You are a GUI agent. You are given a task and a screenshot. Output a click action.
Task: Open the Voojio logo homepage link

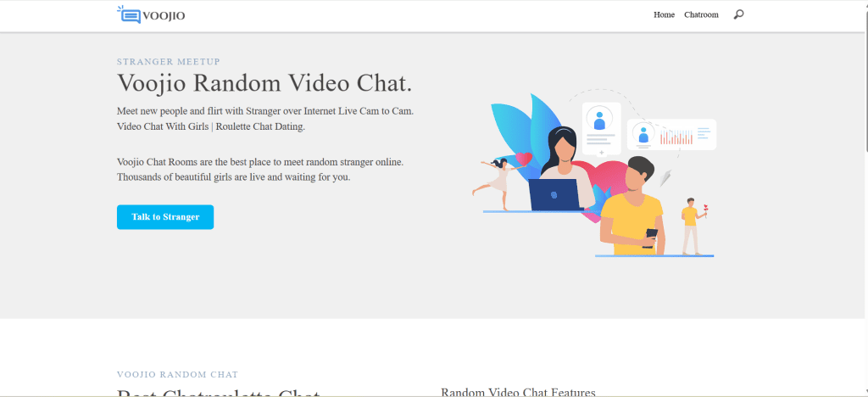click(x=151, y=15)
